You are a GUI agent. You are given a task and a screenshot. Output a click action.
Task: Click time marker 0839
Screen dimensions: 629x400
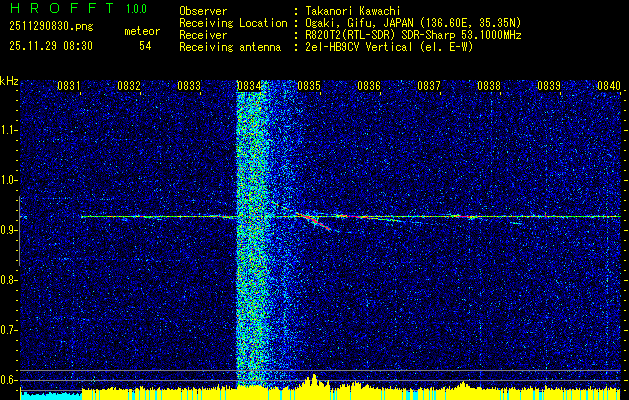click(549, 85)
